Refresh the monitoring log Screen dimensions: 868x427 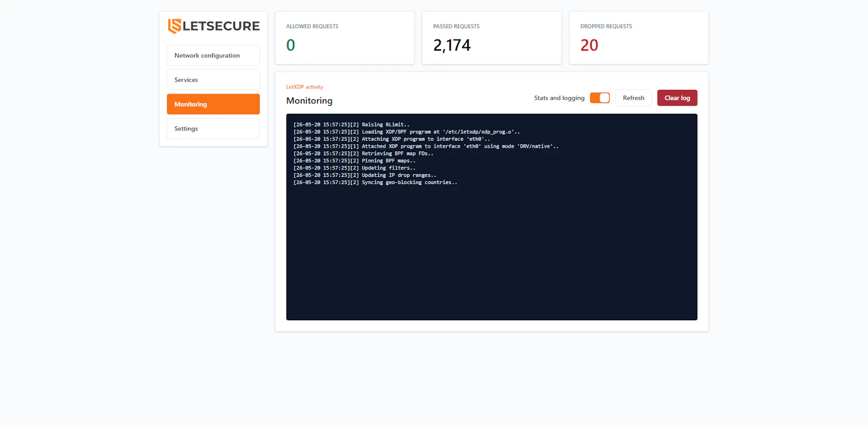tap(634, 98)
